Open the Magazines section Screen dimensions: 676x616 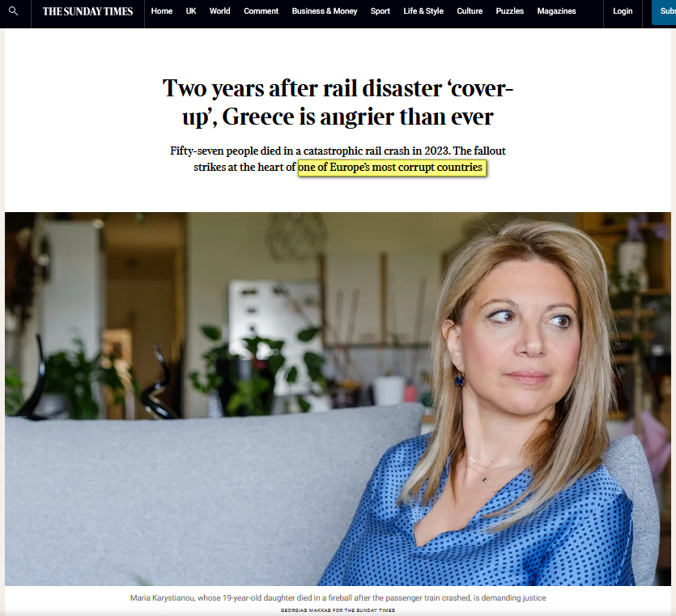pos(556,11)
